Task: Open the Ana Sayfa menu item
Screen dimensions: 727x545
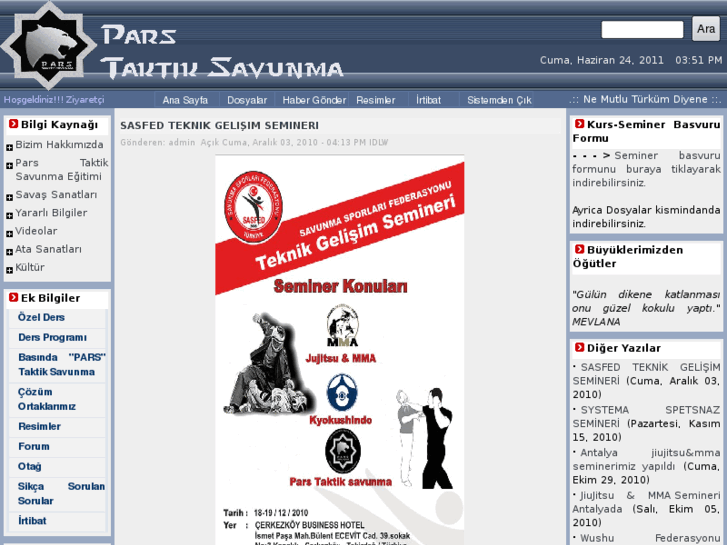Action: (185, 100)
